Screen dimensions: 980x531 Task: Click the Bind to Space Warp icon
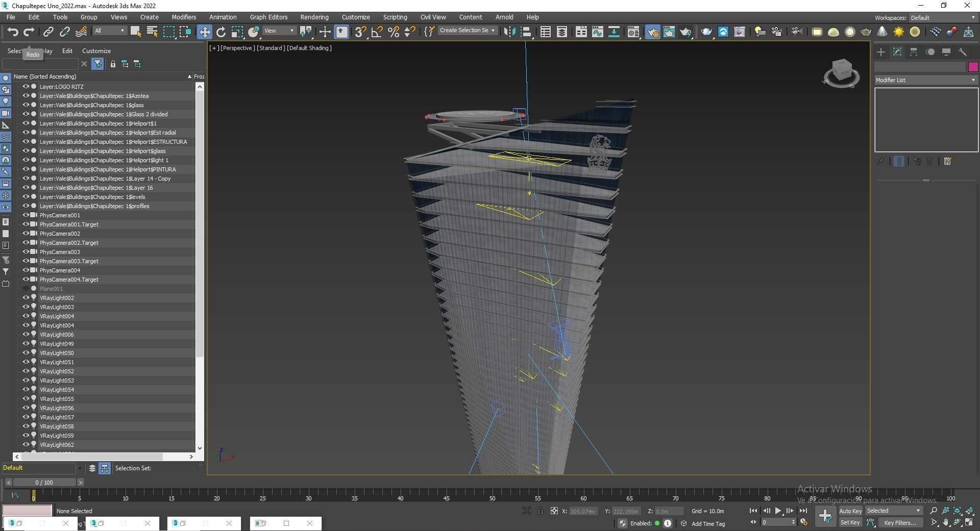click(x=81, y=32)
